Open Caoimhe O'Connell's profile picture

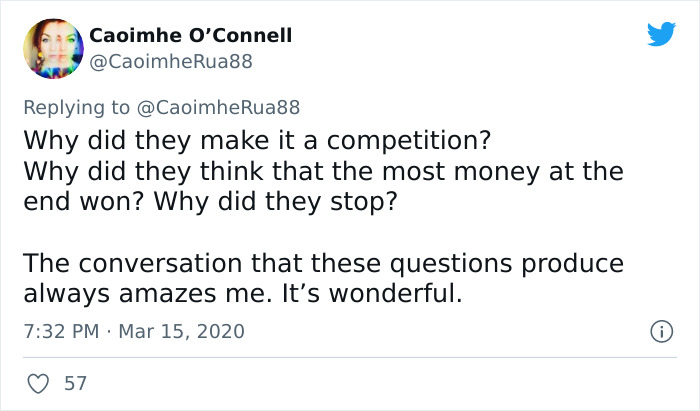(52, 49)
